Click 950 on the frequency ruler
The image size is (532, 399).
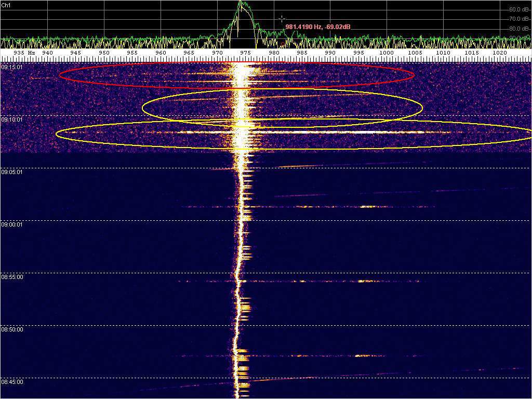point(104,53)
